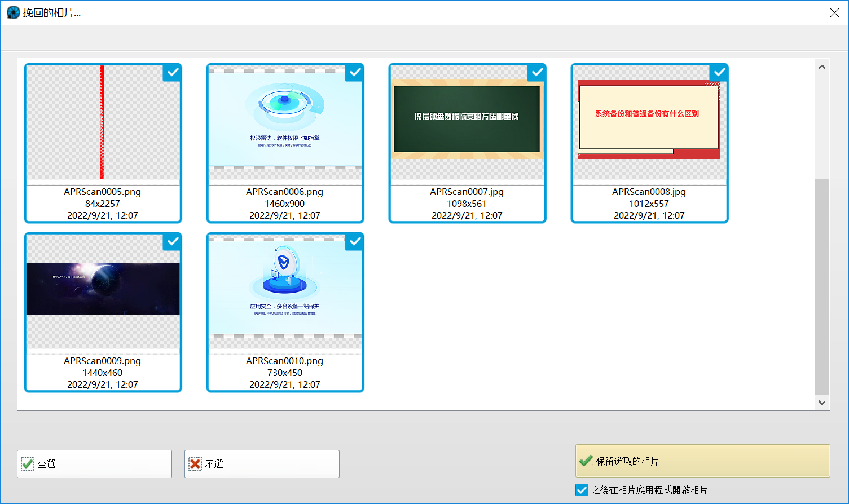849x504 pixels.
Task: Click the 全選 button
Action: pos(94,464)
